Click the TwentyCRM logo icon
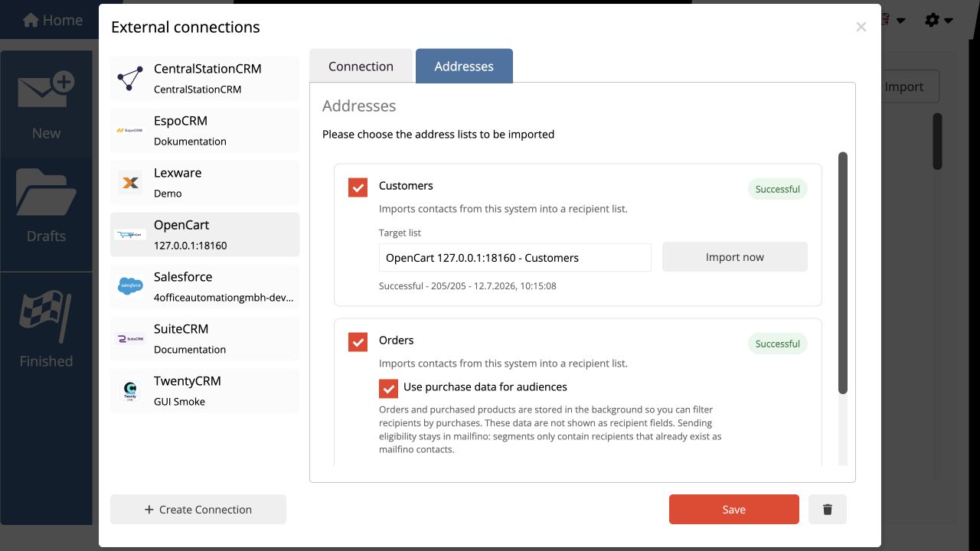 click(x=130, y=390)
